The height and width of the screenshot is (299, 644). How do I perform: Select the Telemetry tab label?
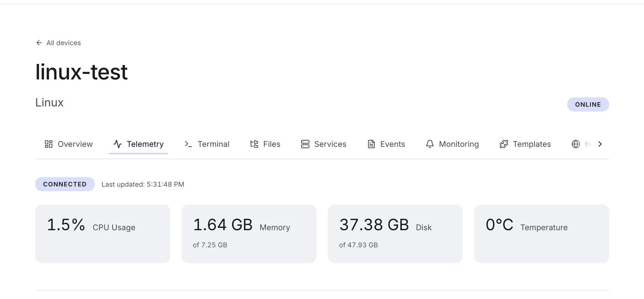[x=145, y=144]
